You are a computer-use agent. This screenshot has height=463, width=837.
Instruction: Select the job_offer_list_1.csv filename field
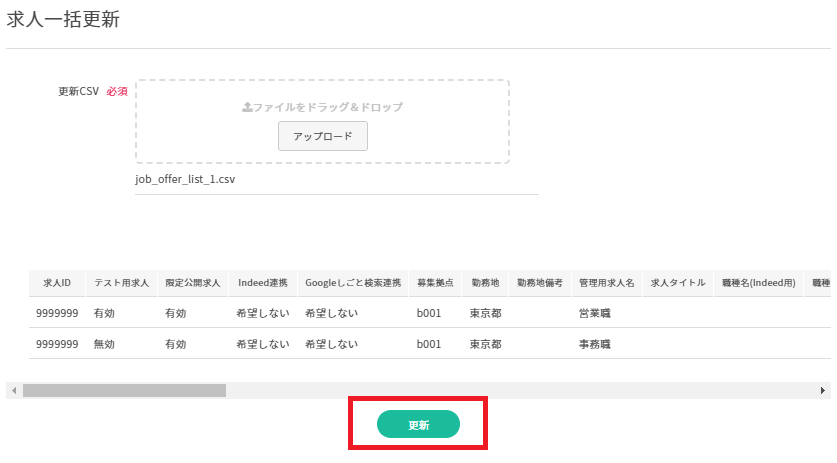pyautogui.click(x=336, y=180)
